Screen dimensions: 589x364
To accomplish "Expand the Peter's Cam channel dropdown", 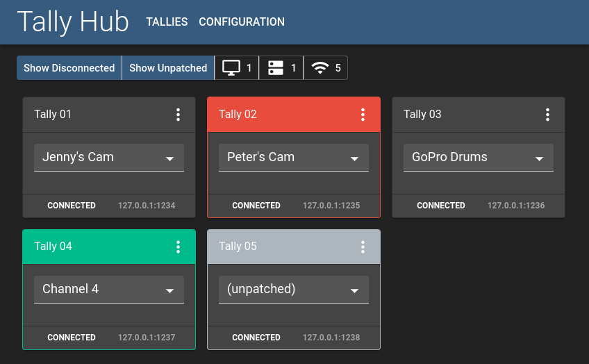I will (294, 158).
